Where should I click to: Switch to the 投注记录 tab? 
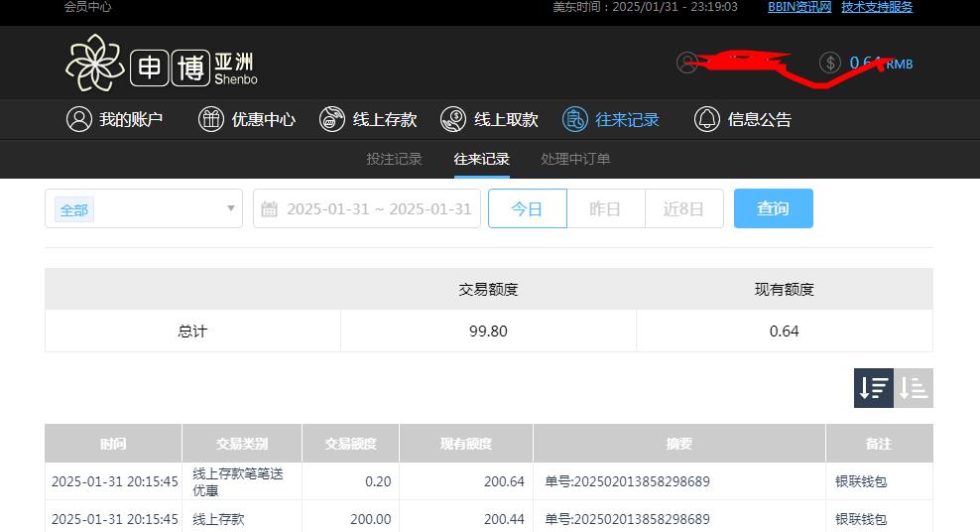395,159
